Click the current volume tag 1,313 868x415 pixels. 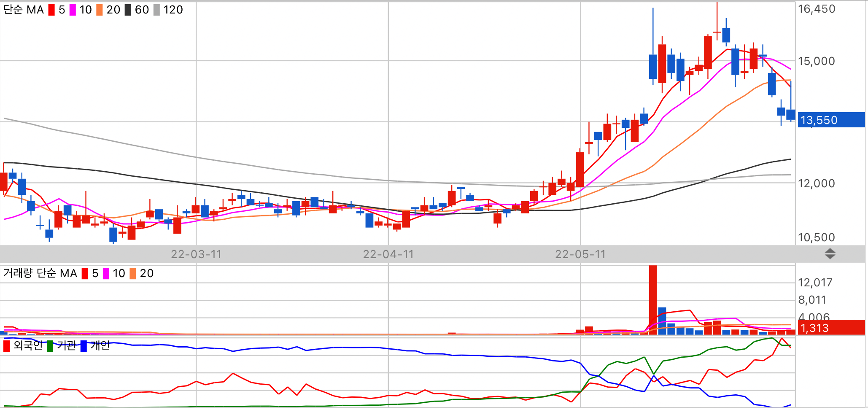pyautogui.click(x=831, y=328)
